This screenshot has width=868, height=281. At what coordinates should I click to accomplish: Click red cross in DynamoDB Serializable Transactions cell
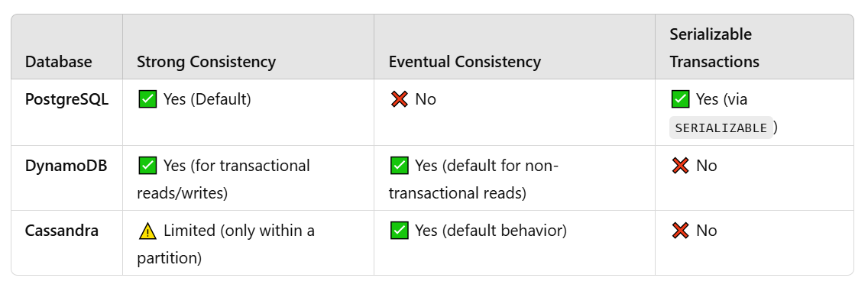pyautogui.click(x=680, y=166)
